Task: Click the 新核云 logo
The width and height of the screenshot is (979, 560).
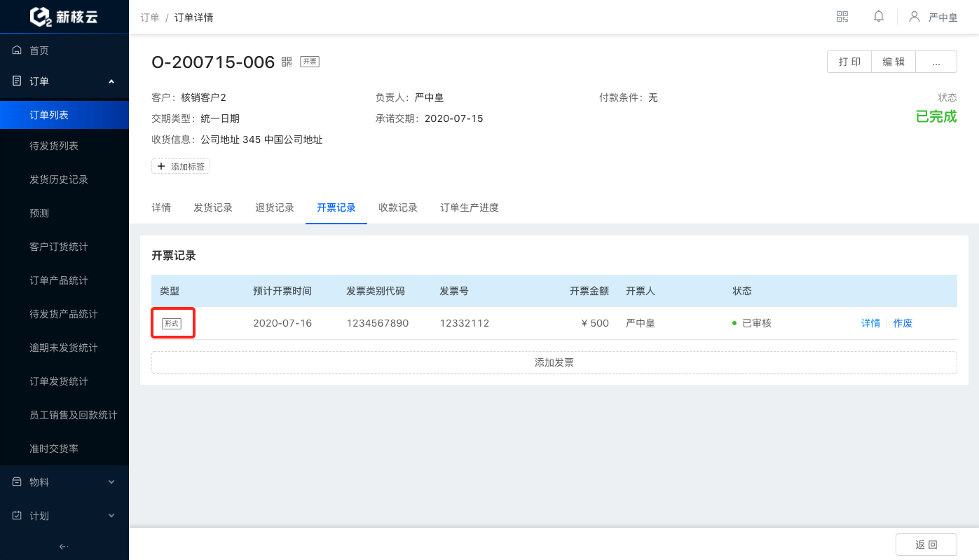Action: click(x=64, y=17)
